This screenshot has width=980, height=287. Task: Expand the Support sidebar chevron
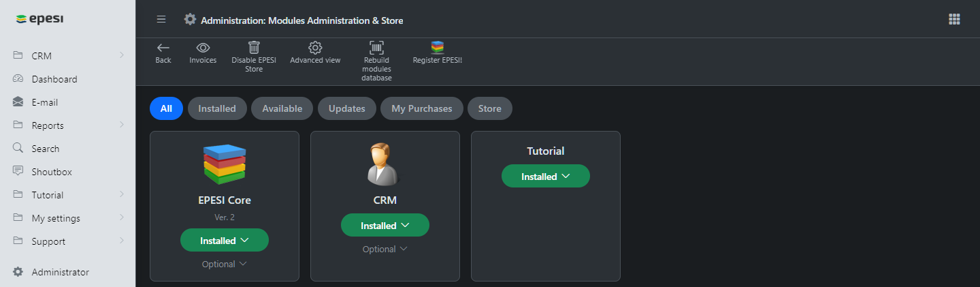[121, 241]
